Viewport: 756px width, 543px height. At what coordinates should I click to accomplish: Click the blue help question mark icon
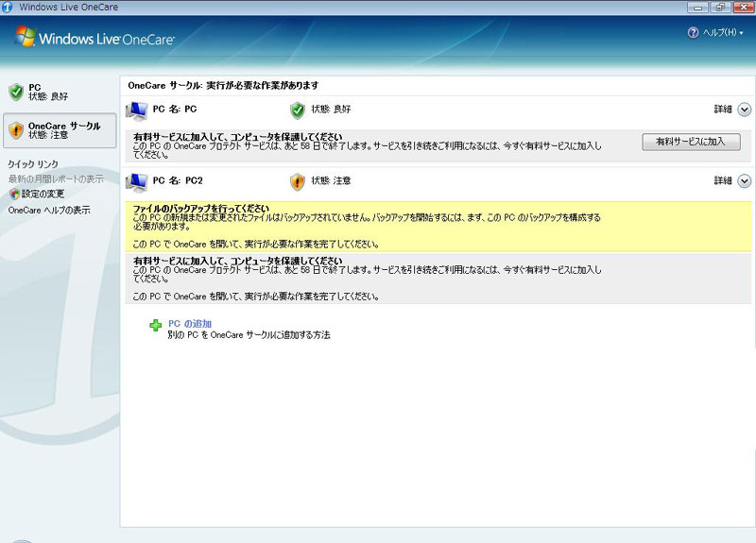[x=693, y=32]
